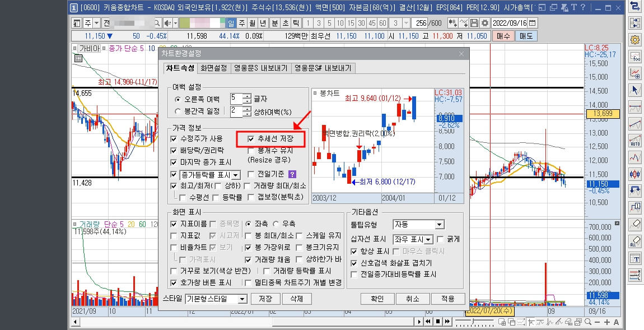Click the 저장 style button

coord(265,299)
